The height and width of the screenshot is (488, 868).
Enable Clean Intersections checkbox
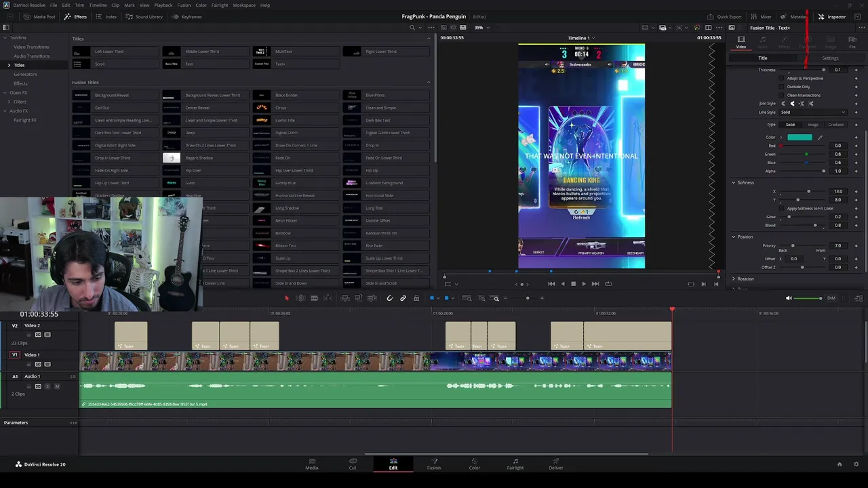(782, 96)
